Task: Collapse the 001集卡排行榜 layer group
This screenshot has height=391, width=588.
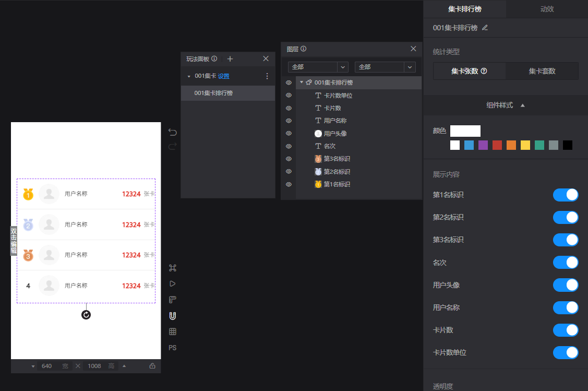Action: point(302,82)
